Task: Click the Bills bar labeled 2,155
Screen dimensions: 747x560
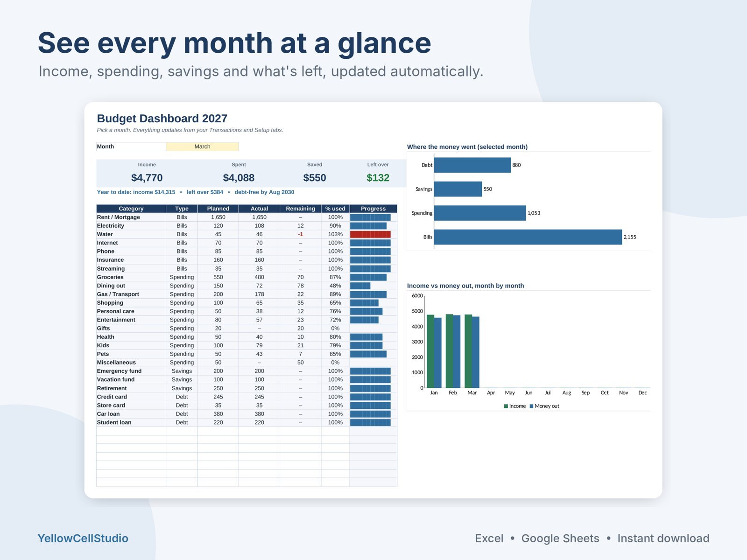Action: [x=528, y=237]
